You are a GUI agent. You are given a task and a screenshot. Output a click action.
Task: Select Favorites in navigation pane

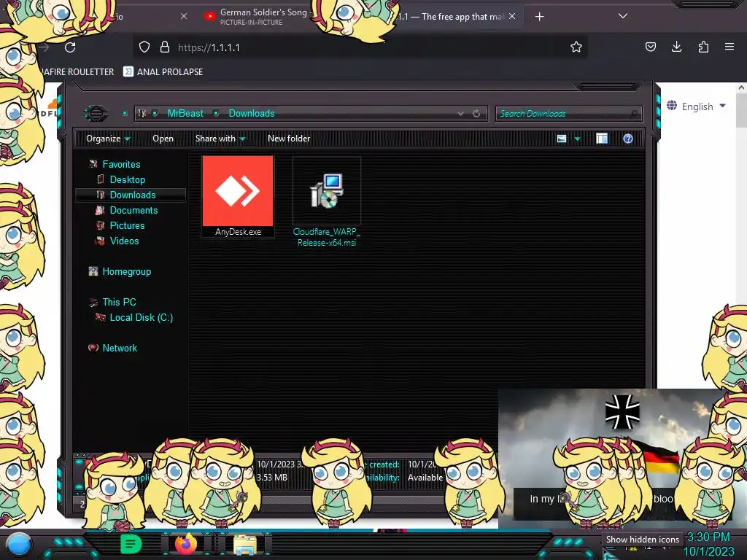(121, 164)
